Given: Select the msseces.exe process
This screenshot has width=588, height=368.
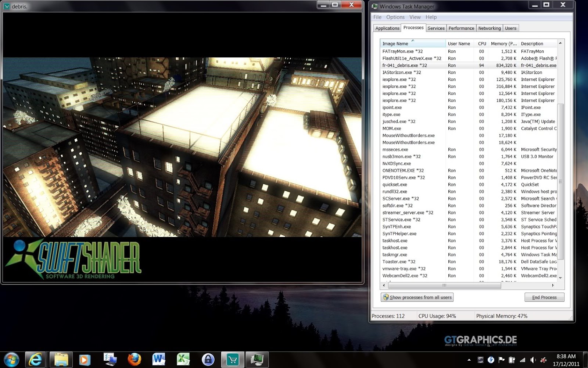Looking at the screenshot, I should click(x=469, y=149).
